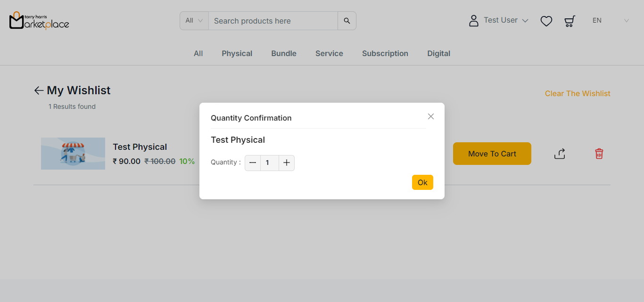This screenshot has height=302, width=644.
Task: Click the search magnifier icon
Action: click(x=347, y=21)
